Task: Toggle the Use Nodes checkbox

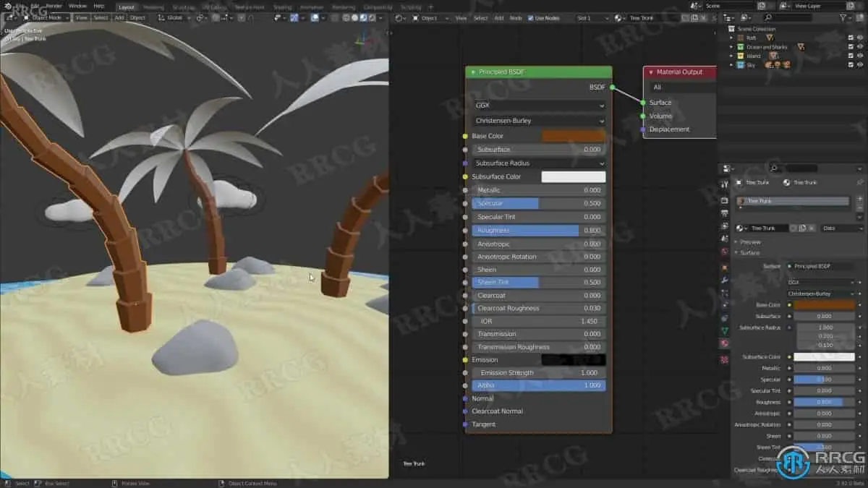Action: pyautogui.click(x=531, y=18)
